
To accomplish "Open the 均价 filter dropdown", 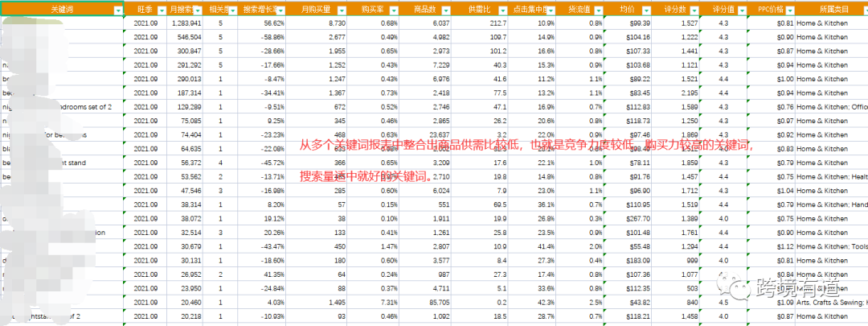I will pos(646,10).
